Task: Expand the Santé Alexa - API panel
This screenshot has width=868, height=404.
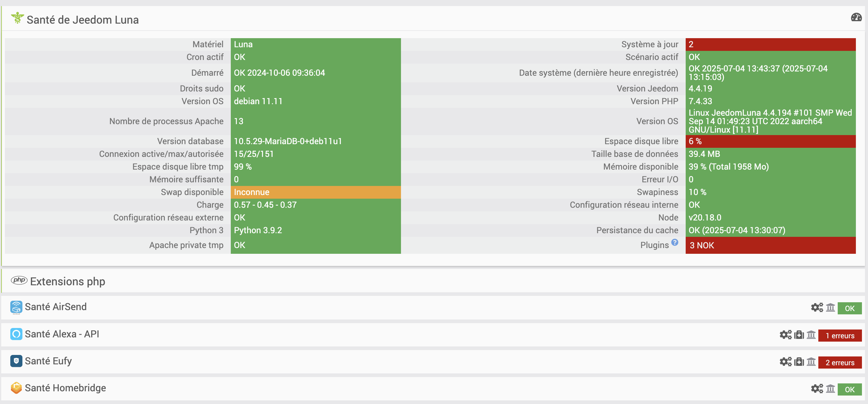Action: tap(62, 334)
